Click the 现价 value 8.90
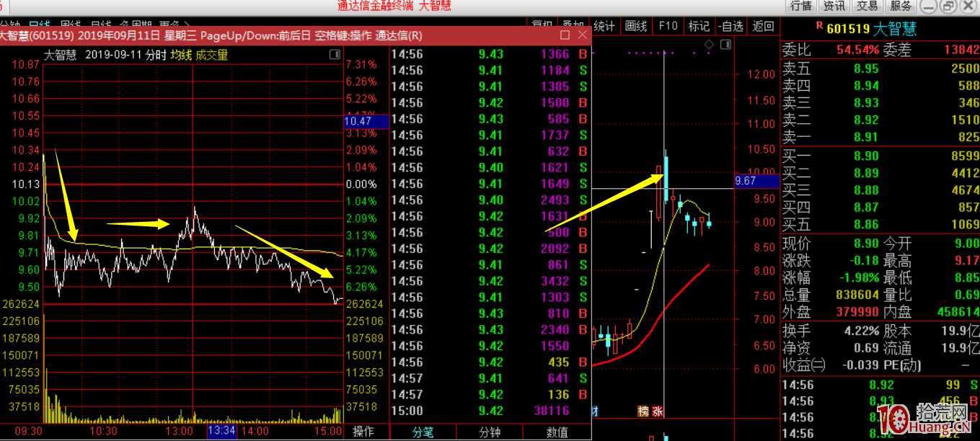The height and width of the screenshot is (441, 980). pyautogui.click(x=865, y=244)
